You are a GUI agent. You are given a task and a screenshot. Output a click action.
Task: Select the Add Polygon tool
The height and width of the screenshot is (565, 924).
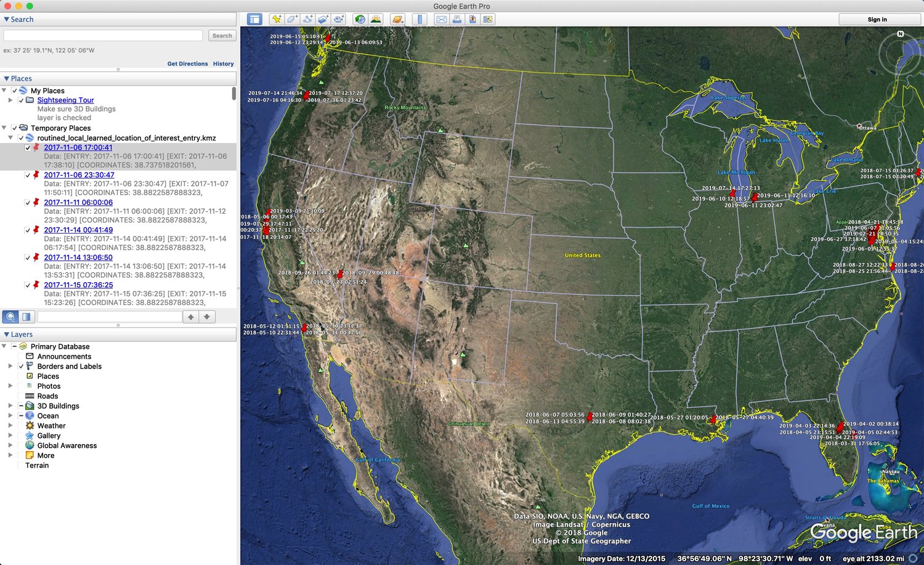click(x=292, y=20)
